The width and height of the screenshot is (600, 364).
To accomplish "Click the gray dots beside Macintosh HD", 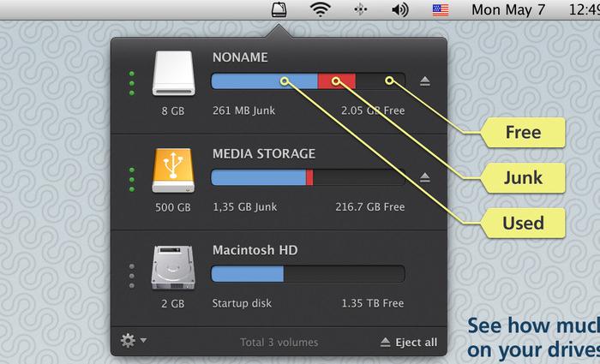I will pos(132,276).
